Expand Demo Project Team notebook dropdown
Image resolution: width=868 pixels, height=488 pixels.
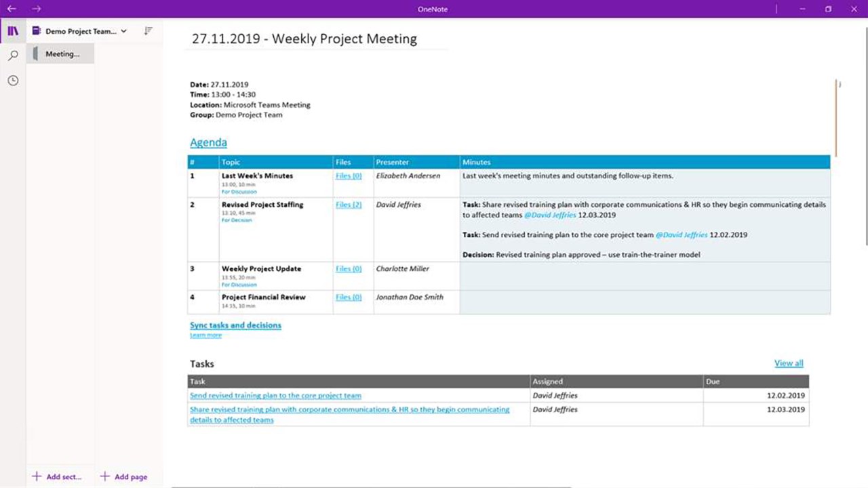pyautogui.click(x=123, y=31)
